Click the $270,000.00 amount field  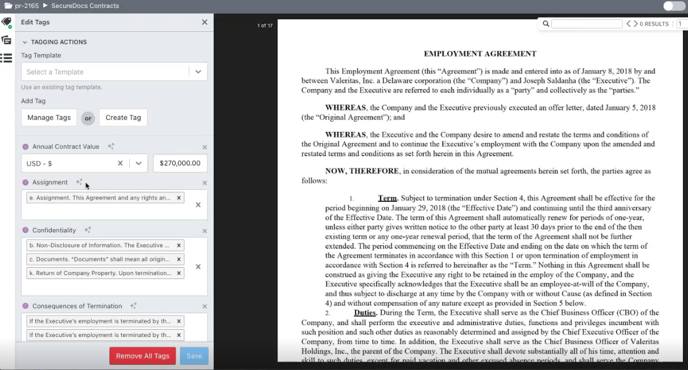[x=180, y=163]
